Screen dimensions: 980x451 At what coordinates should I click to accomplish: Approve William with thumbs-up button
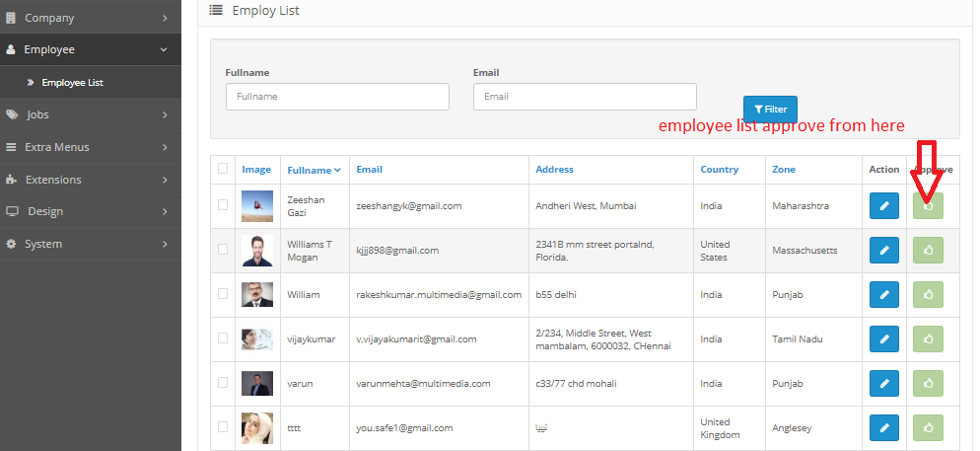tap(928, 294)
